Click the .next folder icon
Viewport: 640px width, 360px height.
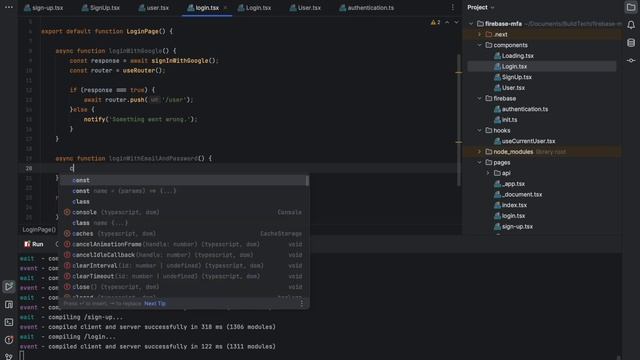click(489, 35)
